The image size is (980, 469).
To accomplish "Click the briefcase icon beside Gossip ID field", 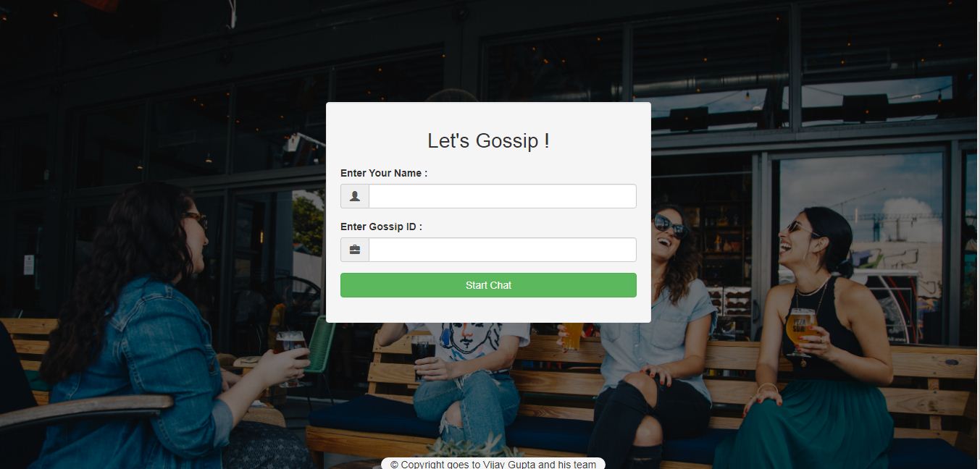I will point(355,250).
